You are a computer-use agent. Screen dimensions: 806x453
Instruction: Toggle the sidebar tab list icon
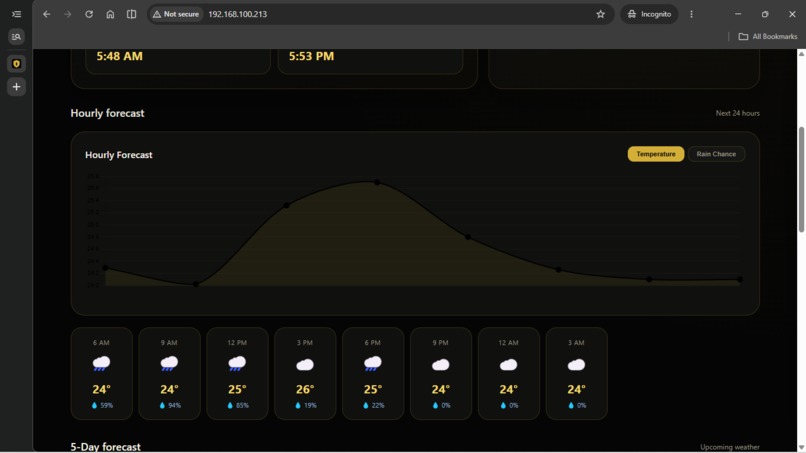pos(16,14)
